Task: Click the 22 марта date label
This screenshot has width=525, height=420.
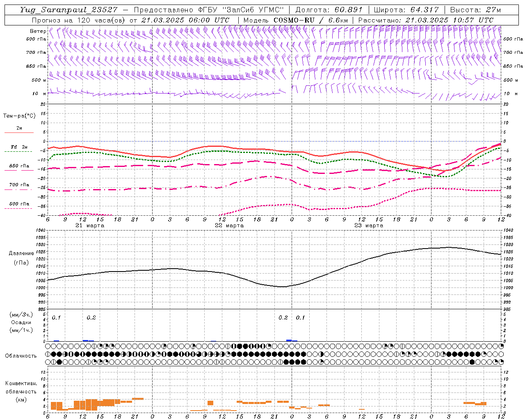Action: (229, 226)
